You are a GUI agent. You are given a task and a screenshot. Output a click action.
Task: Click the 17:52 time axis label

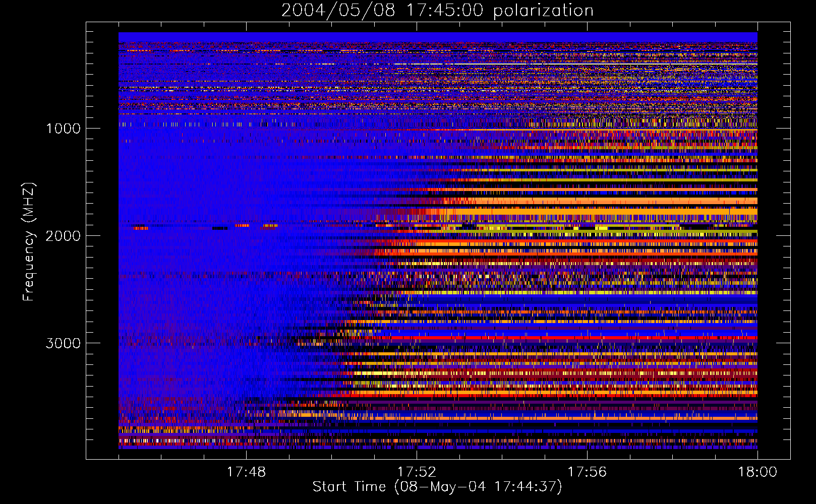point(417,472)
